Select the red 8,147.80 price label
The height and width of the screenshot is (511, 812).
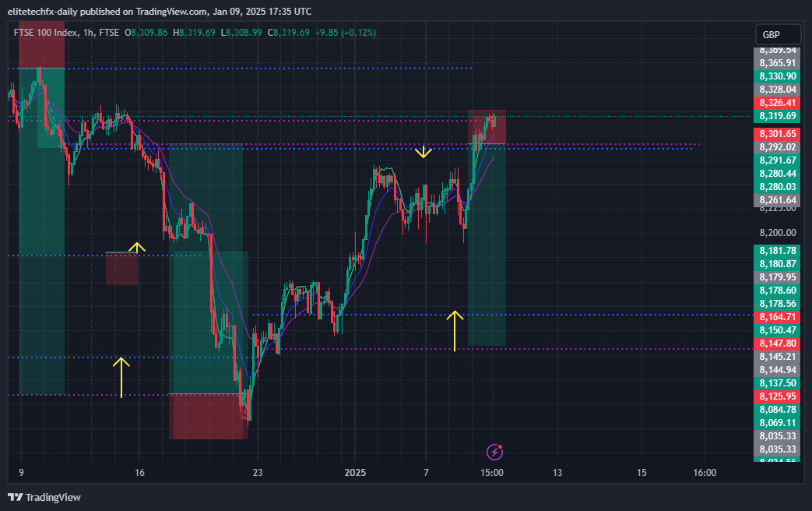pyautogui.click(x=777, y=343)
